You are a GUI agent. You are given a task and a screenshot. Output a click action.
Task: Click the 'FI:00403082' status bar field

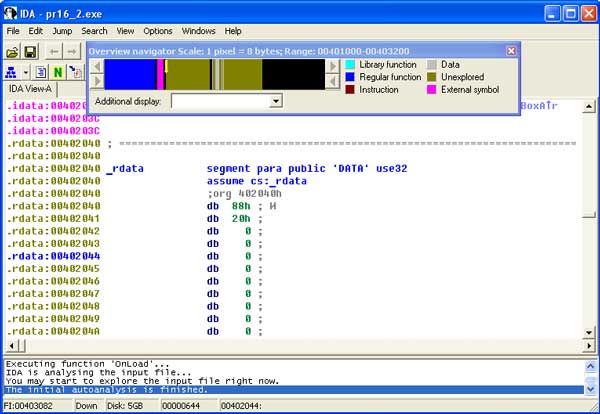click(x=28, y=406)
